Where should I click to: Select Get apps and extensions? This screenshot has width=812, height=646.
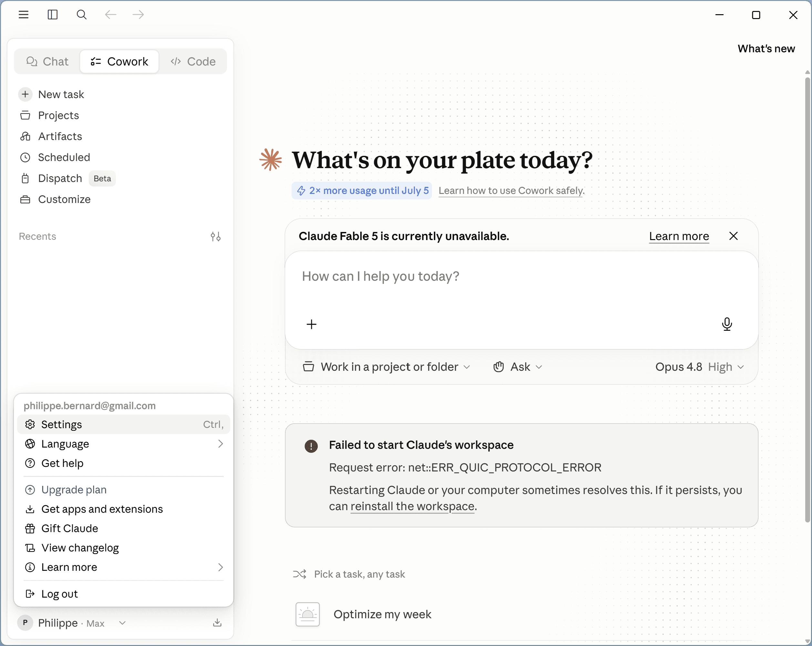coord(124,509)
